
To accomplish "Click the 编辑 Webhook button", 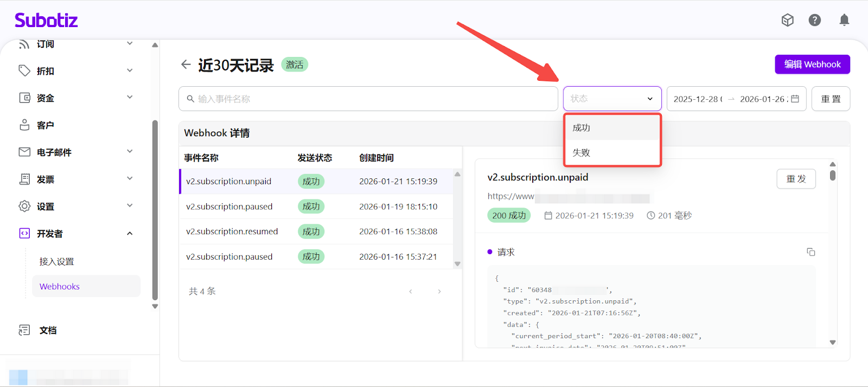I will point(812,64).
